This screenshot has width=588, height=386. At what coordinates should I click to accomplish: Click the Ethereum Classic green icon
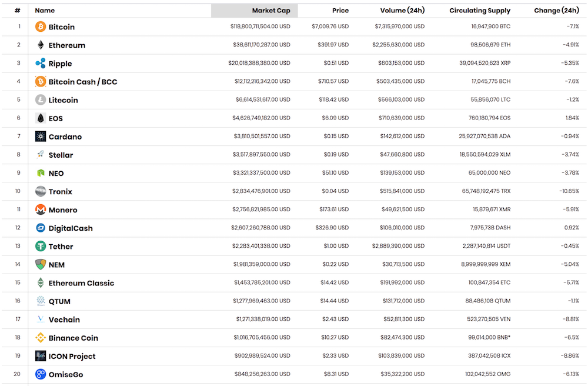41,283
